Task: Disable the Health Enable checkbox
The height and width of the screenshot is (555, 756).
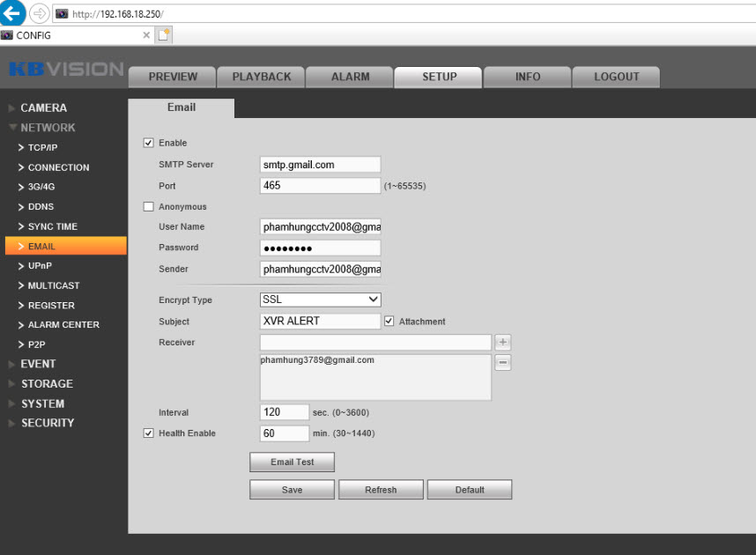Action: pyautogui.click(x=148, y=433)
